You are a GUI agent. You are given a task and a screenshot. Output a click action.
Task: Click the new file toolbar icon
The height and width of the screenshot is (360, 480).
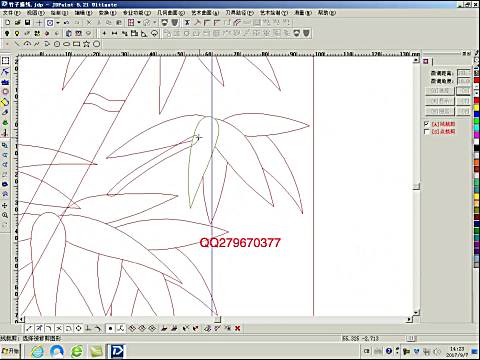[8, 23]
